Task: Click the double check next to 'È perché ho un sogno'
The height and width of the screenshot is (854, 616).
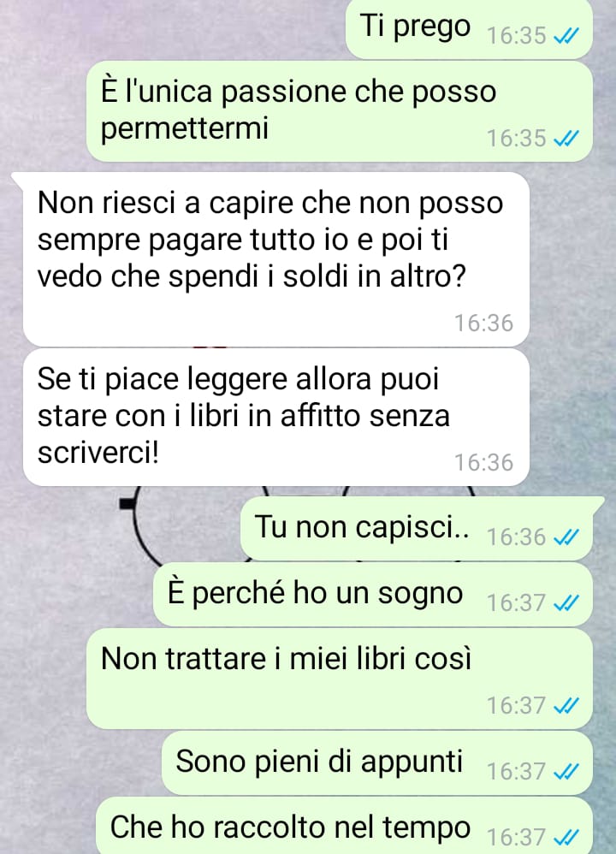Action: point(566,603)
